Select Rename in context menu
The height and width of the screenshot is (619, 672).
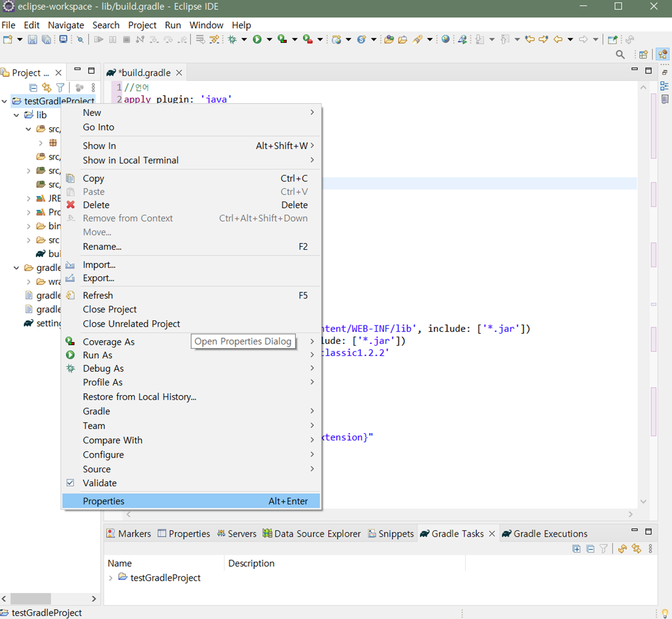[190, 247]
